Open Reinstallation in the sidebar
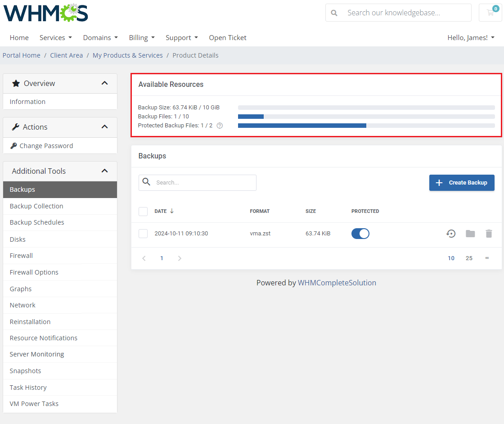 pos(60,322)
